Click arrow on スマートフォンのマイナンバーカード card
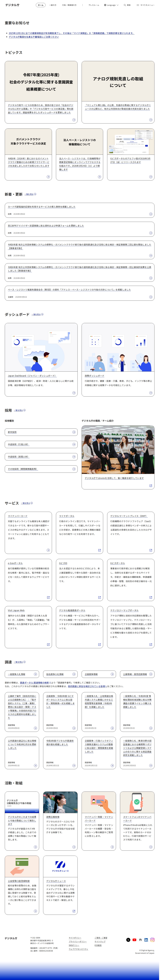The image size is (161, 980). click(x=151, y=847)
